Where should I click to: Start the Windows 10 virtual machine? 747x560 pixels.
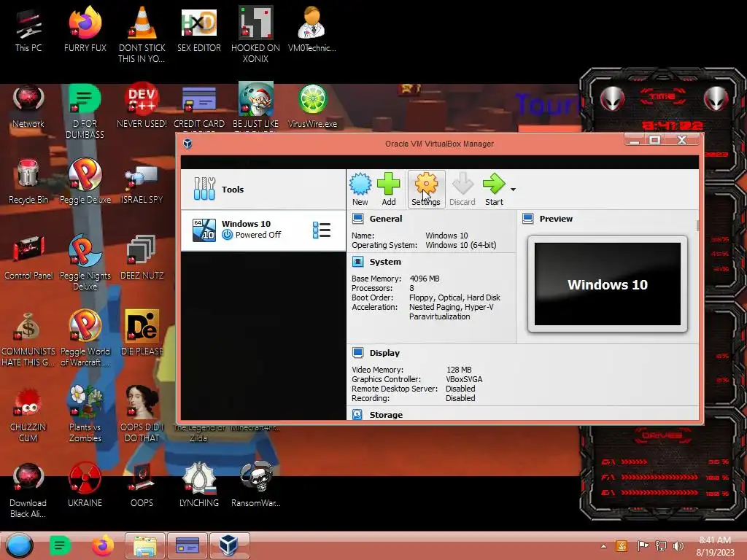click(494, 189)
